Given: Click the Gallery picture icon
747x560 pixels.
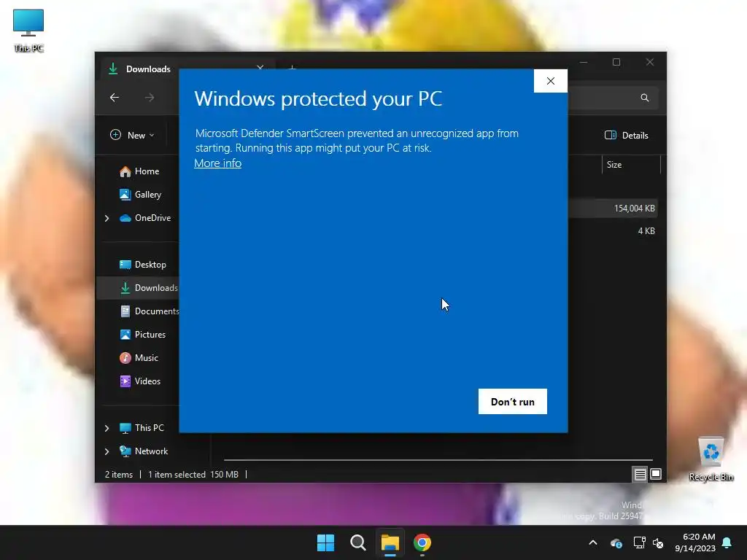Looking at the screenshot, I should 125,194.
